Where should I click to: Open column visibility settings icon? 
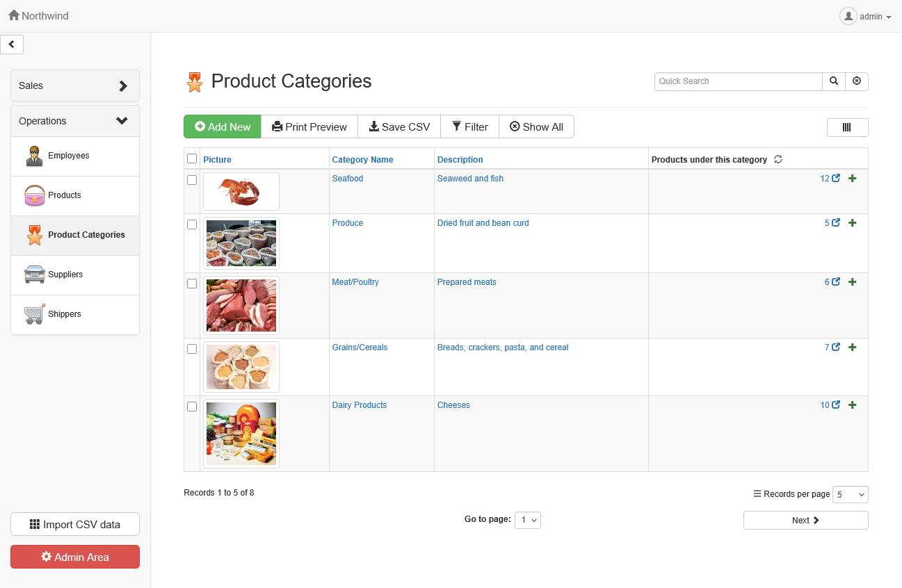(847, 127)
